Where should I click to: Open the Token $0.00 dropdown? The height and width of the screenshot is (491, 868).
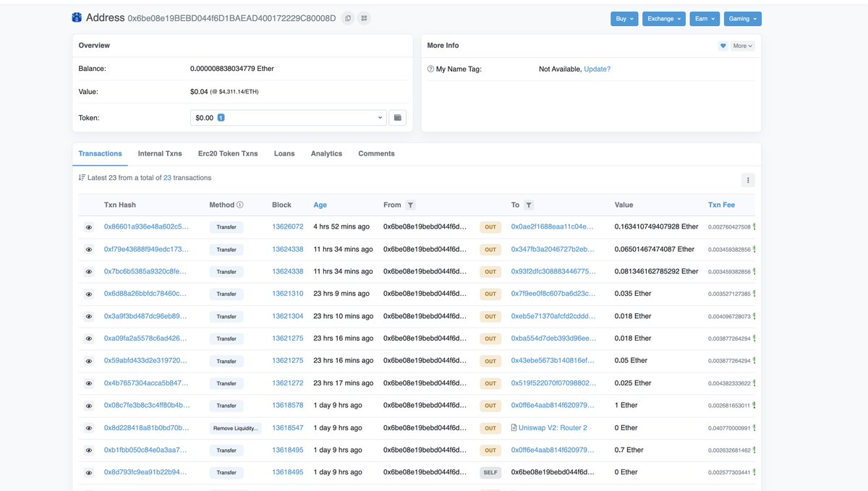point(288,118)
